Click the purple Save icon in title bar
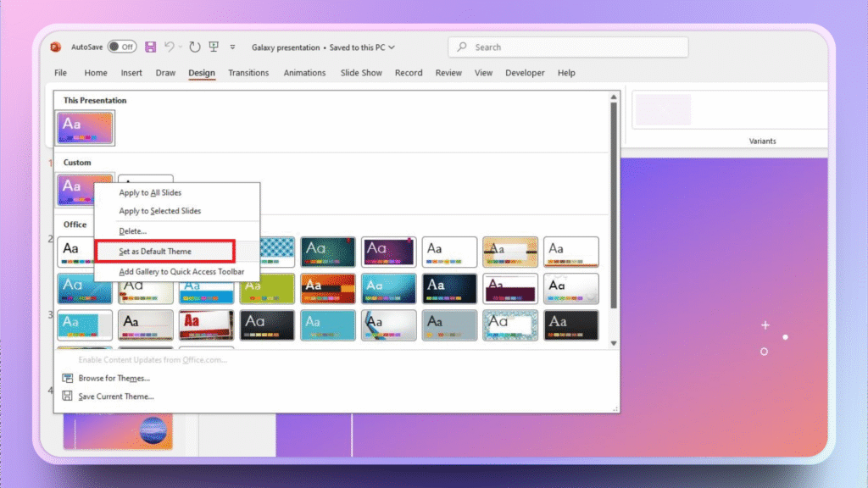Screen dimensions: 868x488 pyautogui.click(x=151, y=47)
